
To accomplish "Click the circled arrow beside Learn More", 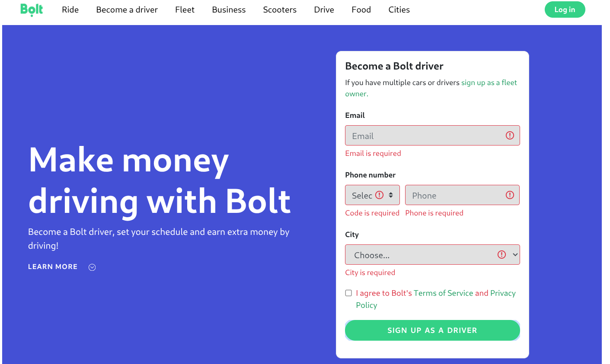I will (92, 267).
